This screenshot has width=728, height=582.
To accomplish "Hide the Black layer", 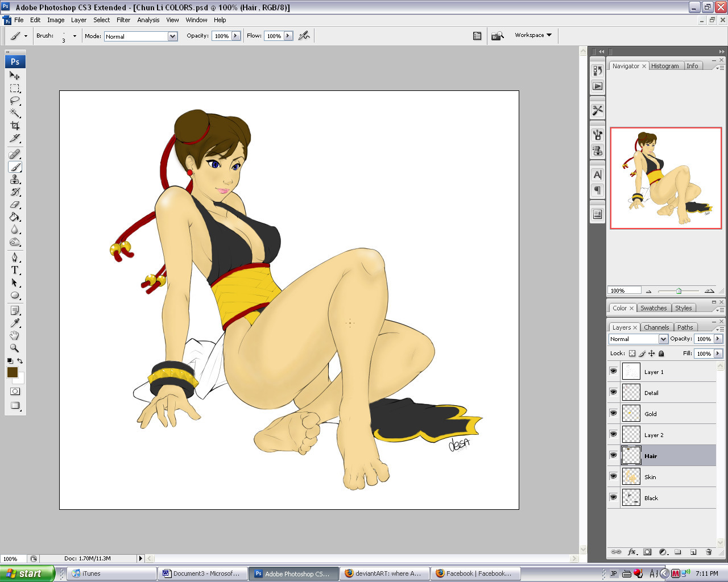I will 613,497.
